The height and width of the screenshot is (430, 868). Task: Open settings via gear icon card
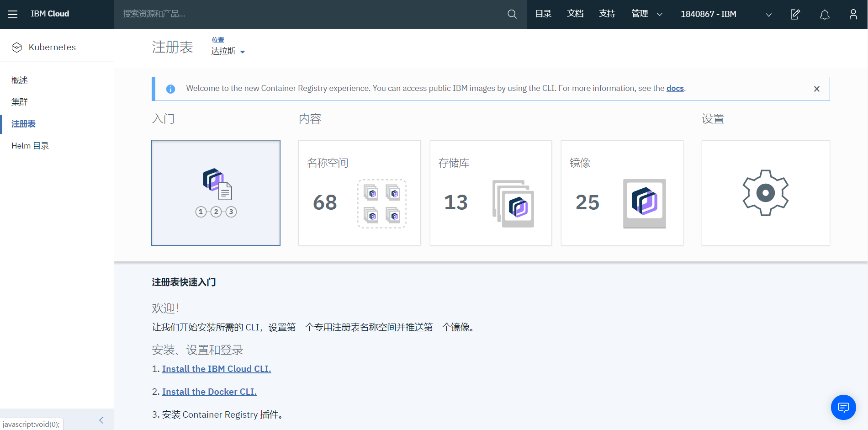(766, 193)
